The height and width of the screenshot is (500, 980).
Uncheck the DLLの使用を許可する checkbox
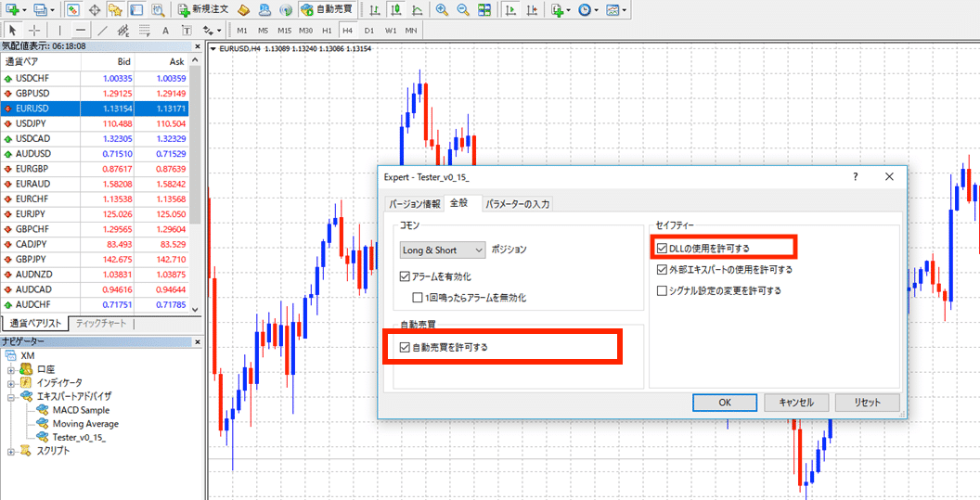click(663, 248)
